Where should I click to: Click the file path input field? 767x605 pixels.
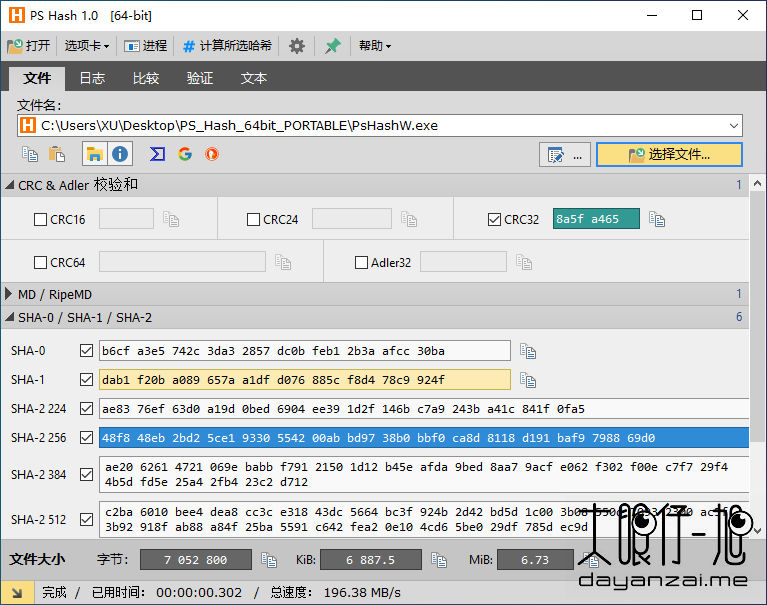(380, 126)
